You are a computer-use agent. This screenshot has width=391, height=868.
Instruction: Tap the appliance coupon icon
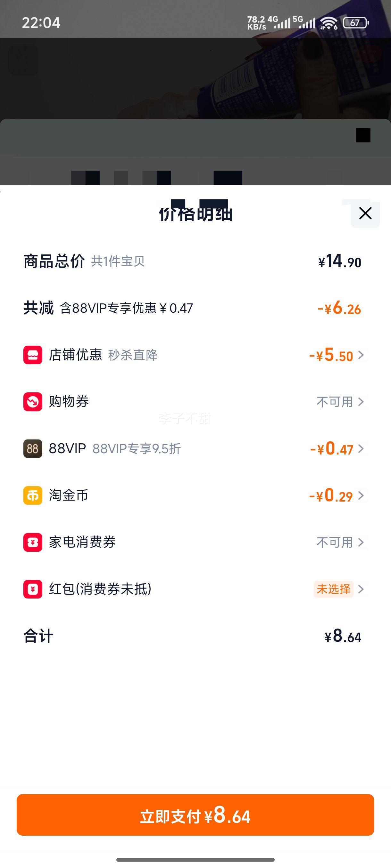[33, 542]
